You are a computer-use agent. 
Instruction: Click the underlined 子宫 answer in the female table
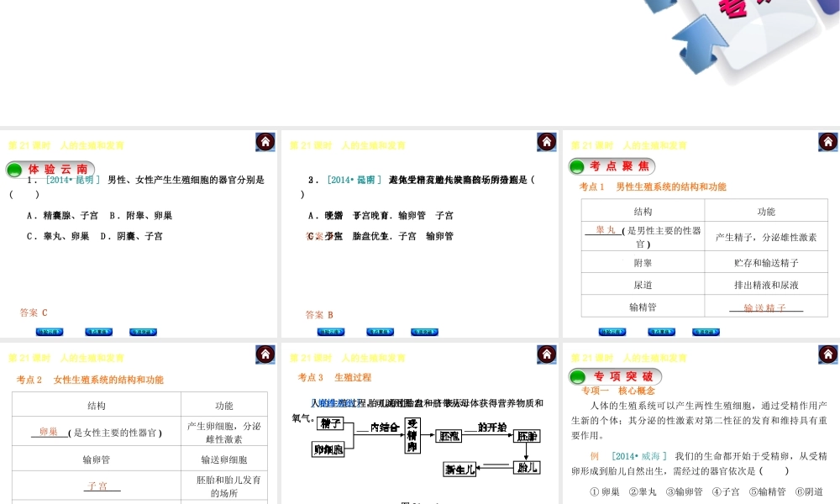(97, 486)
